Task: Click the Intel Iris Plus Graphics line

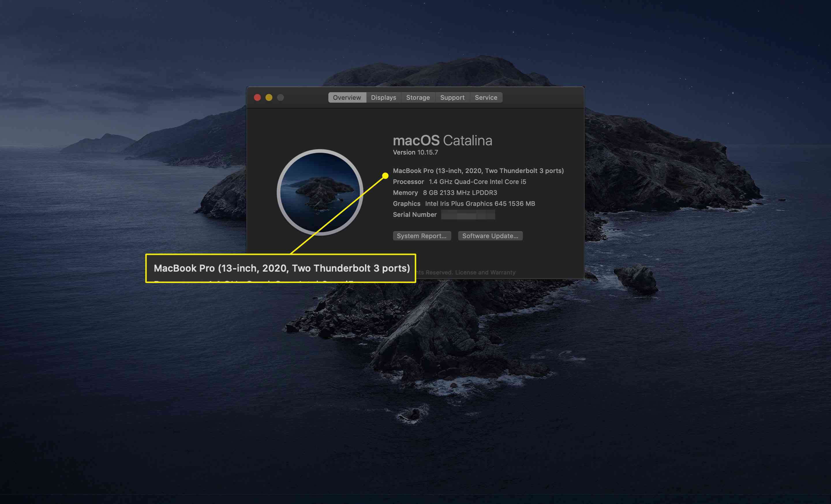Action: tap(464, 204)
